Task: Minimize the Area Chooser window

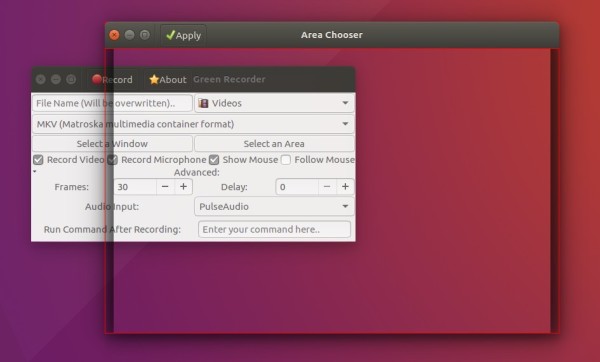Action: (x=129, y=35)
